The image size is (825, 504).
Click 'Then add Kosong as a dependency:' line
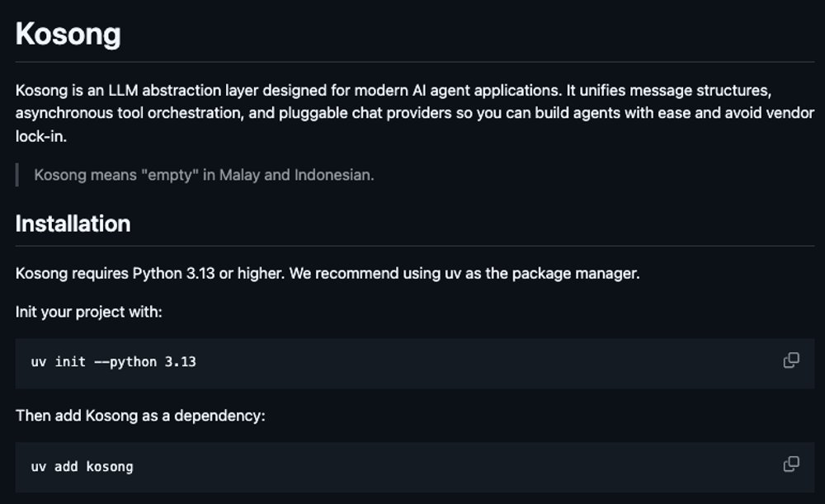pyautogui.click(x=140, y=416)
